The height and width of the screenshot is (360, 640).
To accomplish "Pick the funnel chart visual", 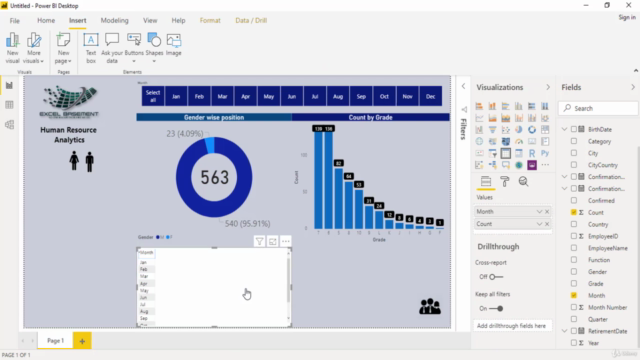I will 492,130.
